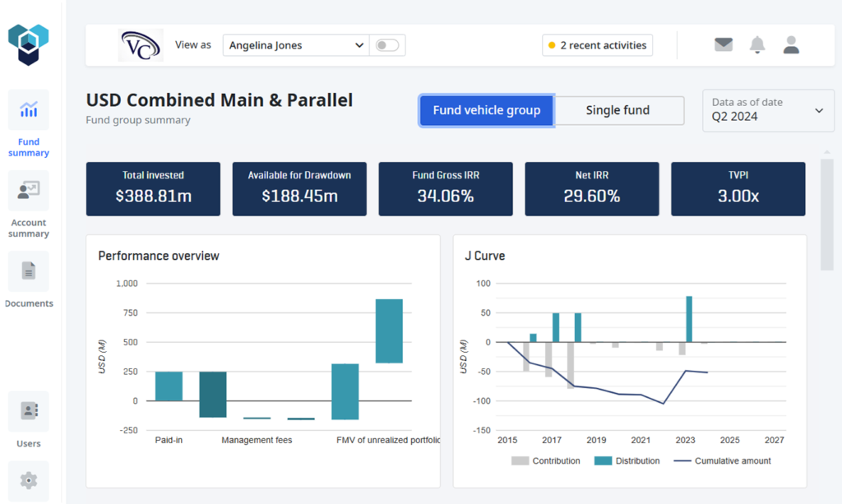Click the Total invested summary tile
Viewport: 842px width, 504px height.
(153, 188)
